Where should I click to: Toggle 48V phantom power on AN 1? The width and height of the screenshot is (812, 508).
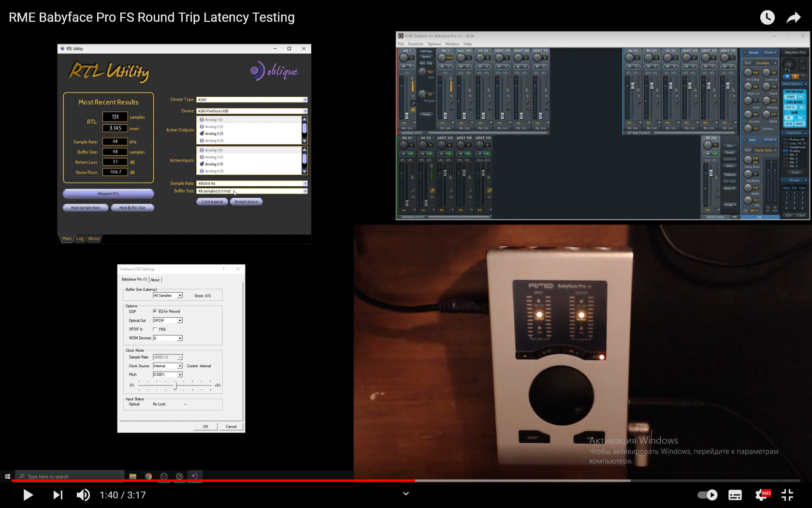point(422,63)
